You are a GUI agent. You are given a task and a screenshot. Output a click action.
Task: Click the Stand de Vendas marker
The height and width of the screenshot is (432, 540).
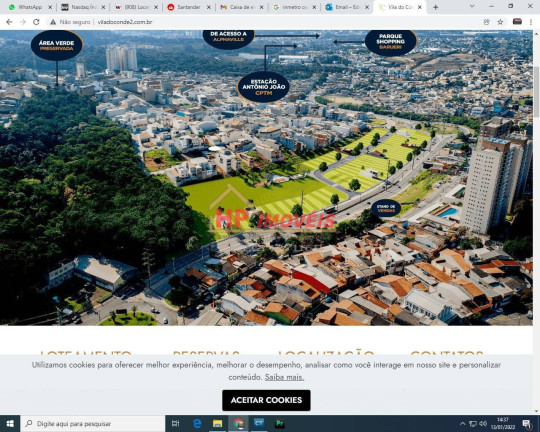point(386,208)
